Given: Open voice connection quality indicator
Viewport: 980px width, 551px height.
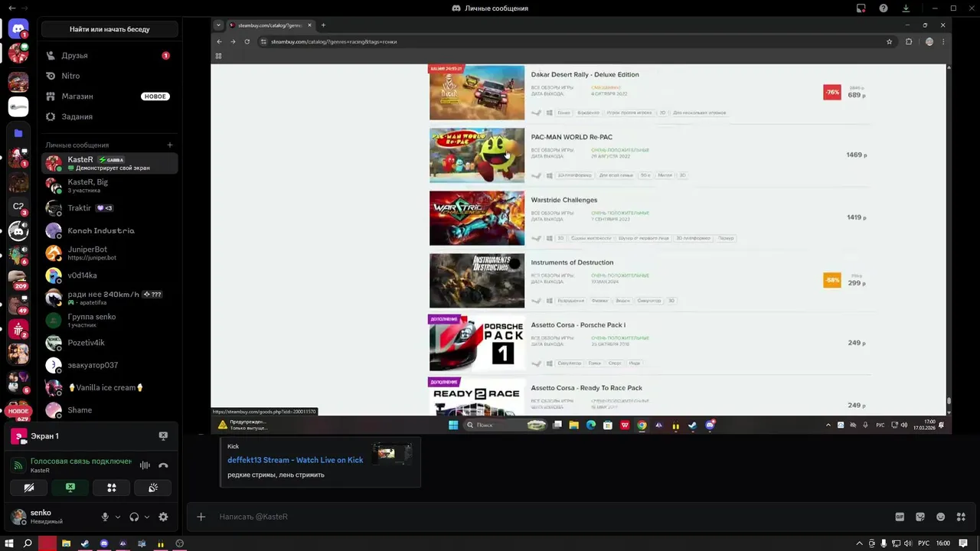Looking at the screenshot, I should [x=18, y=465].
